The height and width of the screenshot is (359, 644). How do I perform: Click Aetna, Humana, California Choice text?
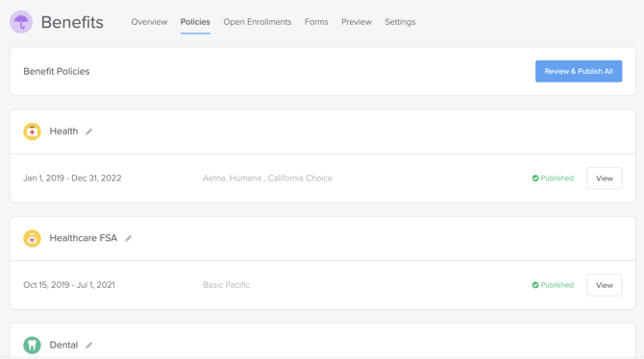pyautogui.click(x=268, y=179)
